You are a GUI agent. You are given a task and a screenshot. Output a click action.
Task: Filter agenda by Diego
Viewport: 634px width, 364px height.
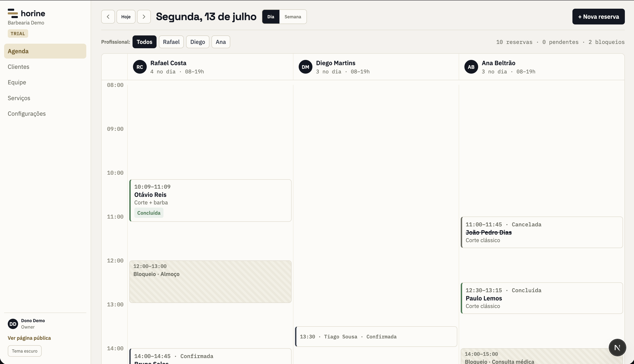(x=197, y=42)
